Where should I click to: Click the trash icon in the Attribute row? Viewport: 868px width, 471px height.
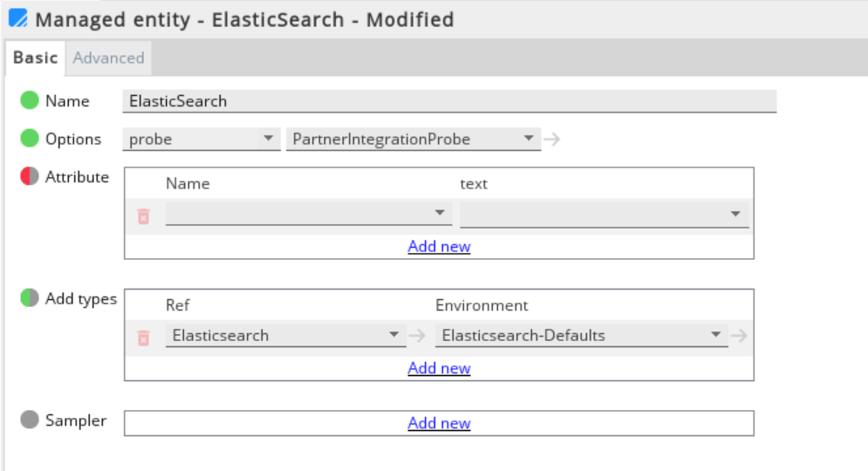coord(143,215)
